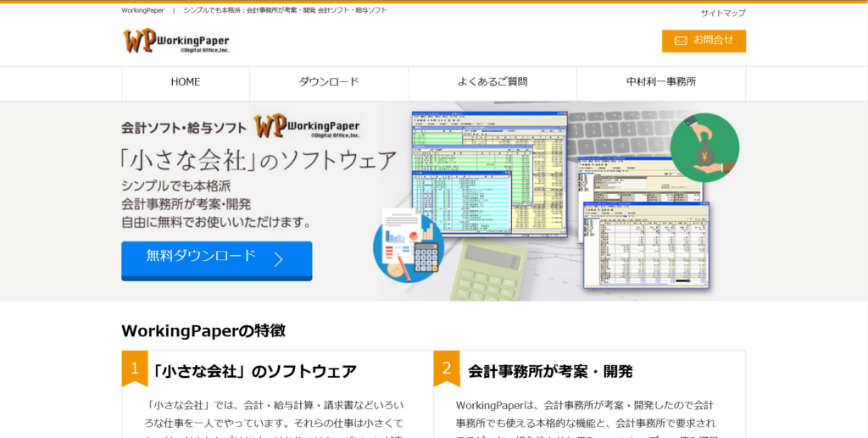The height and width of the screenshot is (438, 868).
Task: Click the orange number 1 ribbon badge
Action: pos(135,368)
